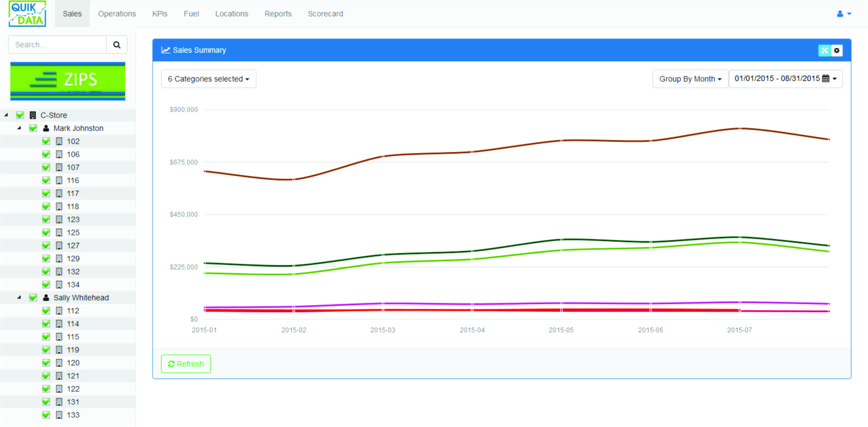The width and height of the screenshot is (868, 427).
Task: Click the expand panel icon in Sales Summary
Action: pos(824,50)
